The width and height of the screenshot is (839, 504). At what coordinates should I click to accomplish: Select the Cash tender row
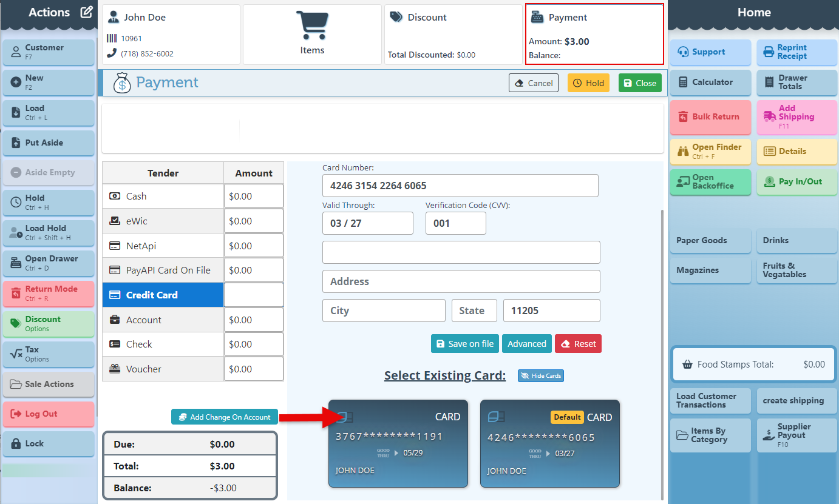pos(163,197)
